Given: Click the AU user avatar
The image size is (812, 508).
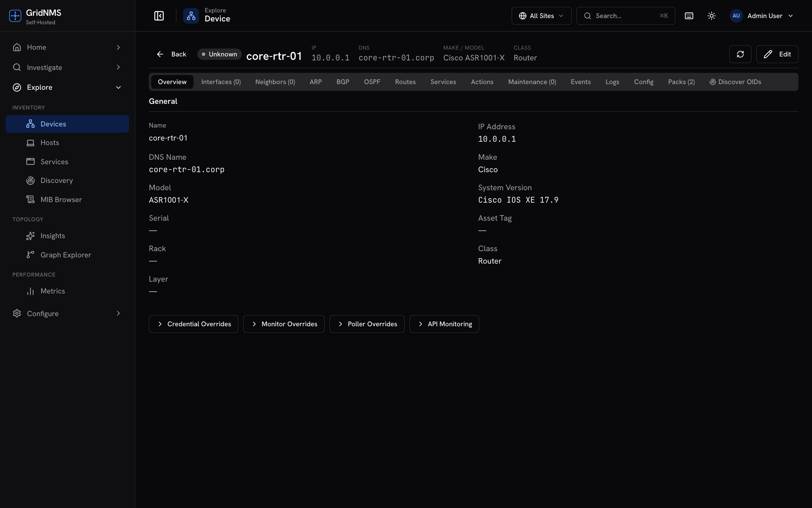Looking at the screenshot, I should [x=736, y=16].
